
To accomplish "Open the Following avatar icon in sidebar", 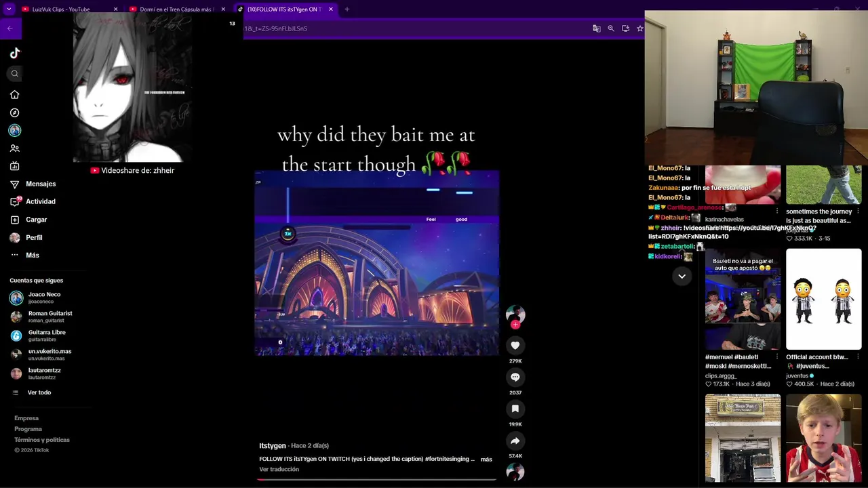I will coord(15,130).
